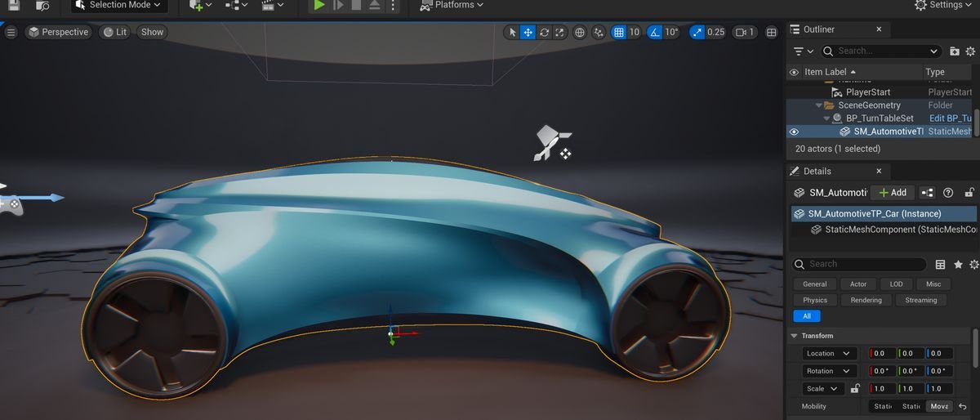Image resolution: width=980 pixels, height=420 pixels.
Task: Toggle scale snapping icon
Action: (697, 33)
